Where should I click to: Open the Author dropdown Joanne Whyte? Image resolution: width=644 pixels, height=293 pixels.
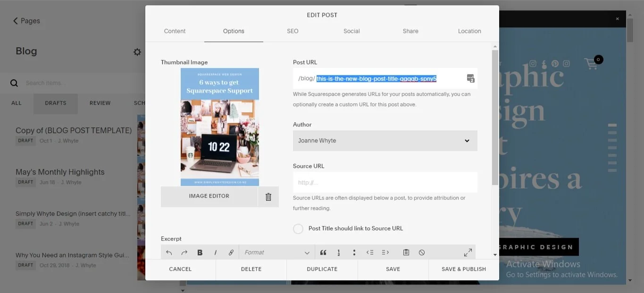coord(385,141)
